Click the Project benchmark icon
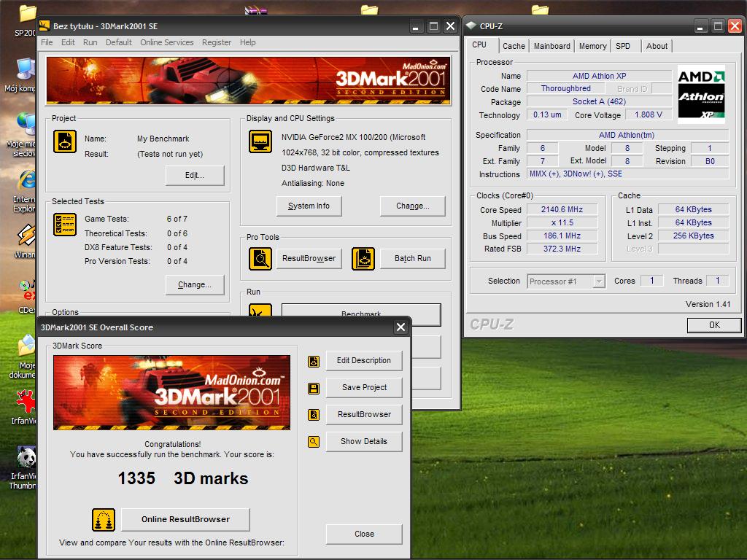747x560 pixels. coord(65,141)
